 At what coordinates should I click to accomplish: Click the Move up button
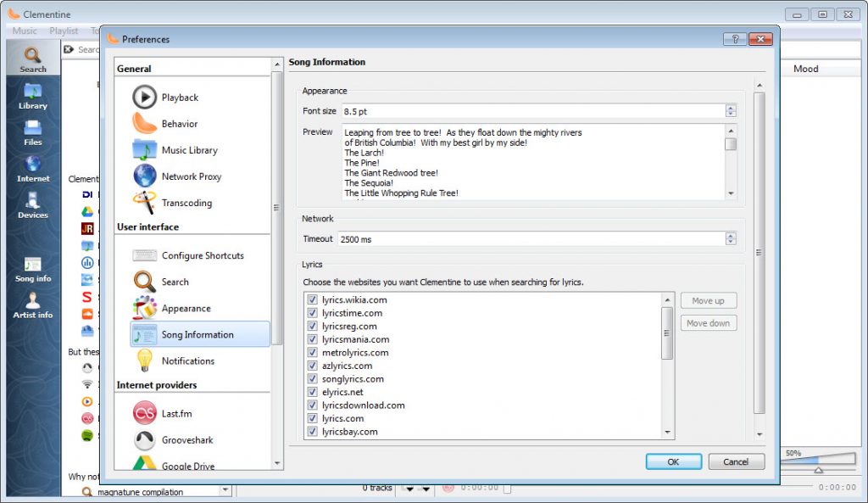708,300
